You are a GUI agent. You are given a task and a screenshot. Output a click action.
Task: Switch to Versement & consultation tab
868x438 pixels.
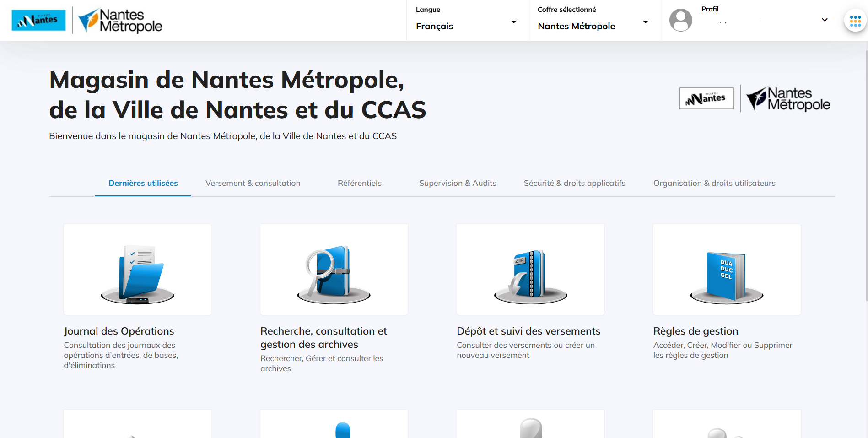[x=253, y=183]
